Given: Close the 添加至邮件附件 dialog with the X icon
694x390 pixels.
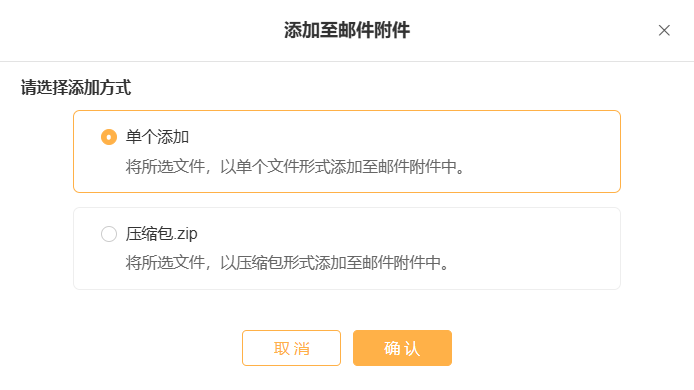Looking at the screenshot, I should (x=664, y=30).
